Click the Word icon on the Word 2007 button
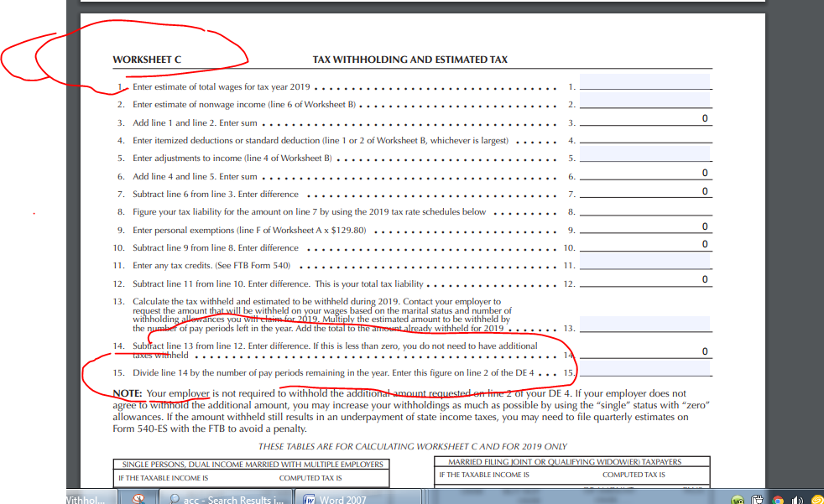Screen dimensions: 824x504 pyautogui.click(x=309, y=499)
